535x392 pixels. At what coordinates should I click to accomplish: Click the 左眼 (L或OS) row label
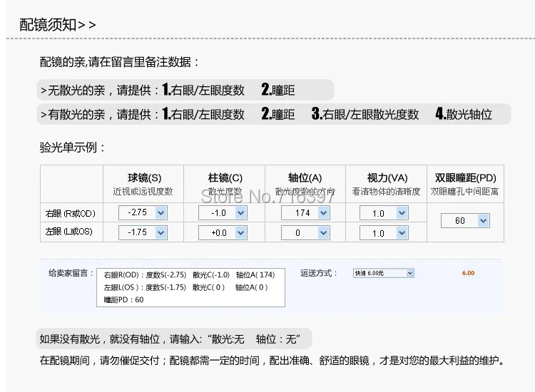69,232
